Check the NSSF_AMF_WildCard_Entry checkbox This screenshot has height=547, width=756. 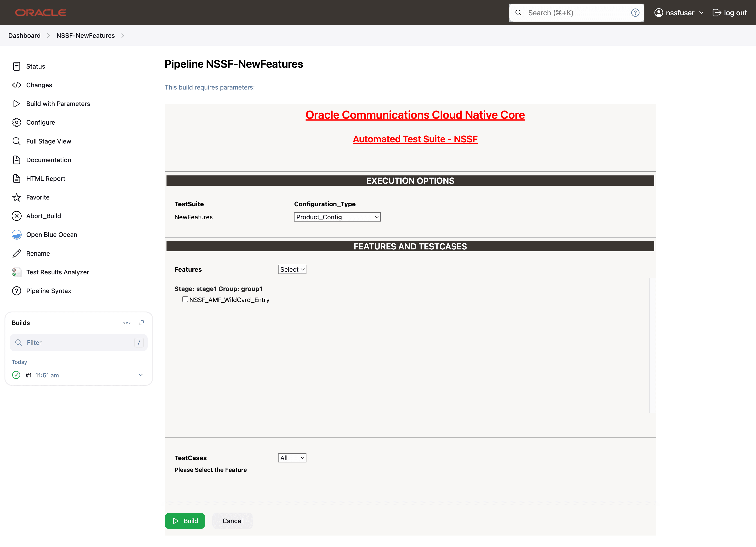point(185,299)
